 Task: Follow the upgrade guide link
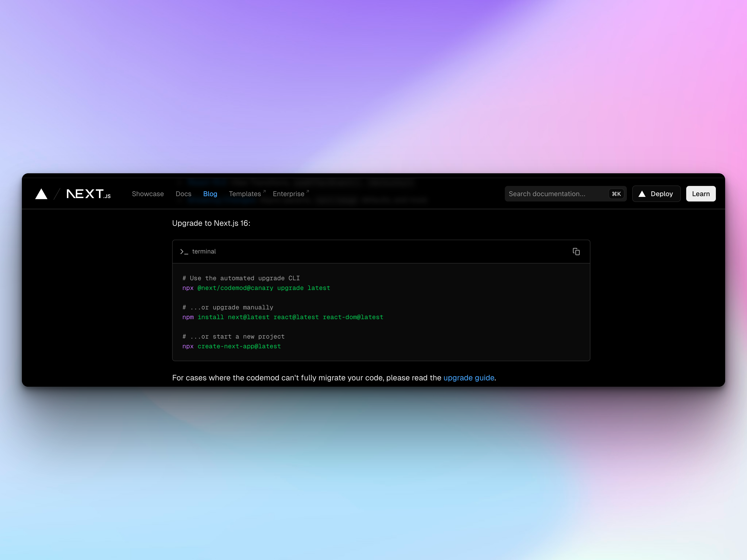[x=469, y=378]
